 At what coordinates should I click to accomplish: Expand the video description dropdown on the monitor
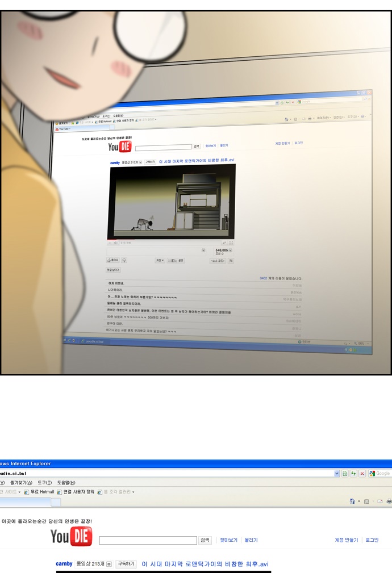coord(203,250)
